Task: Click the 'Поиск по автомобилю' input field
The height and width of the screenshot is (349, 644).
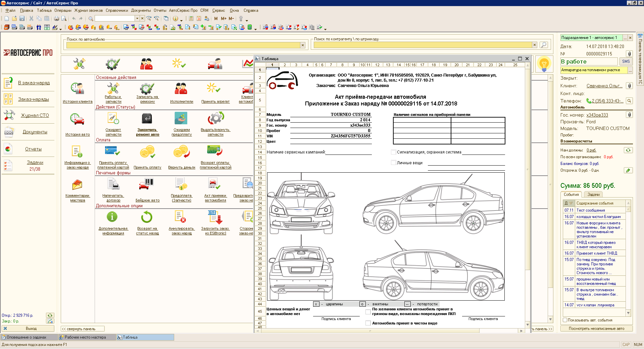Action: 183,45
